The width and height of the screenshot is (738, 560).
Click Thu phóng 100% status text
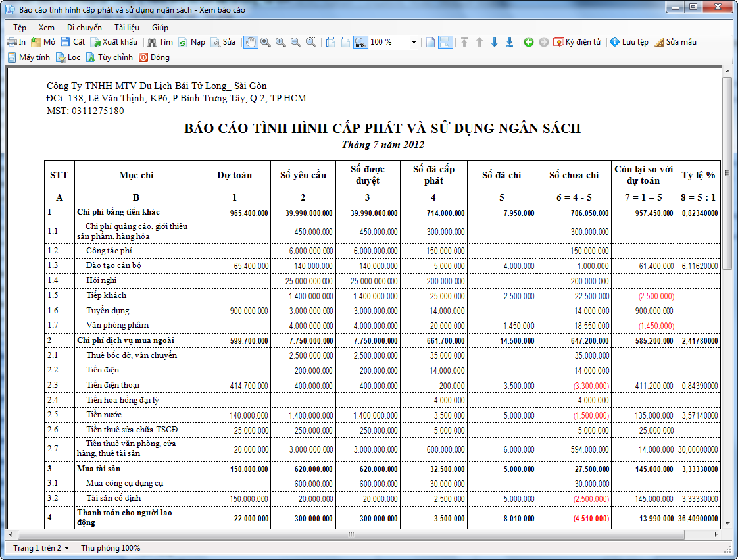[111, 547]
